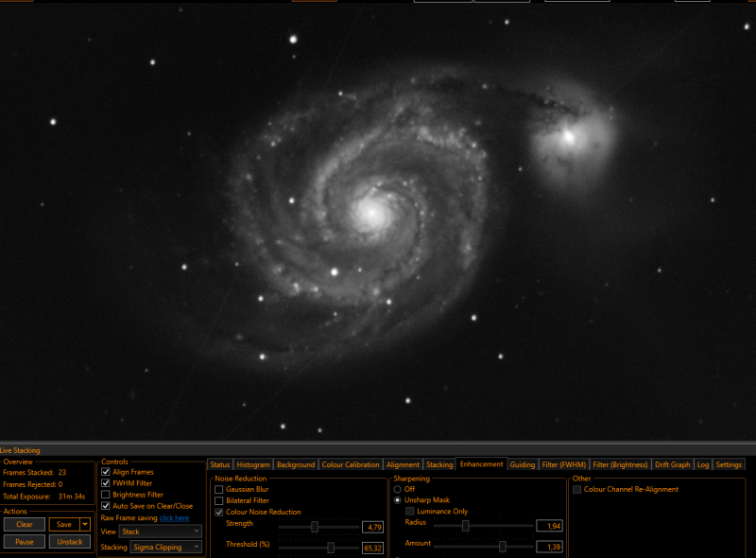
Task: Switch to the Filter (FWHM) tab
Action: pyautogui.click(x=563, y=464)
